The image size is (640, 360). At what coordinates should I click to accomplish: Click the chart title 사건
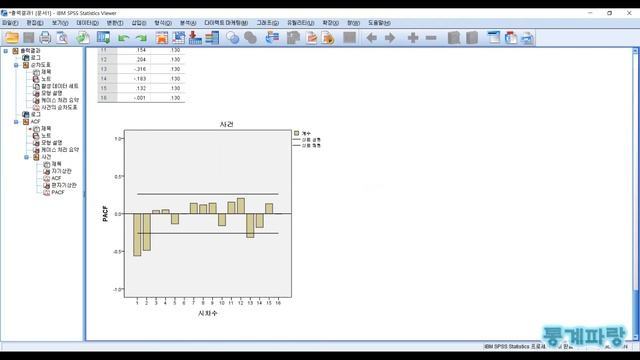click(226, 124)
